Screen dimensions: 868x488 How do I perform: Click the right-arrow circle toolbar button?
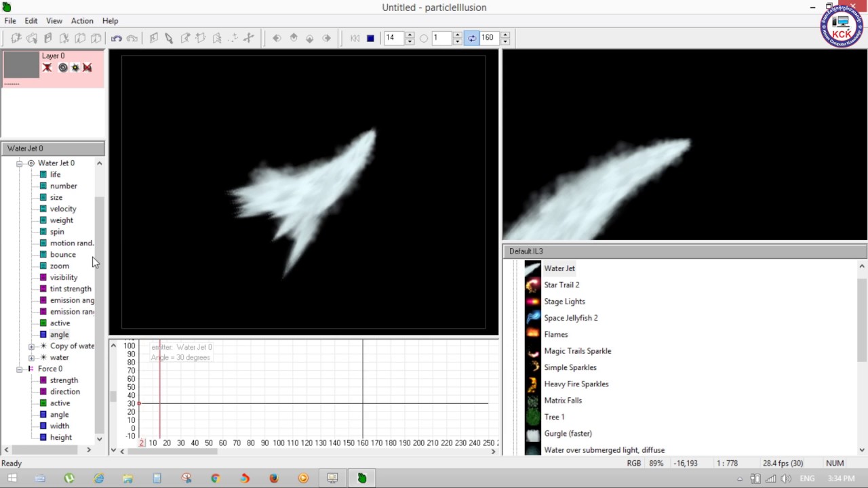coord(327,38)
